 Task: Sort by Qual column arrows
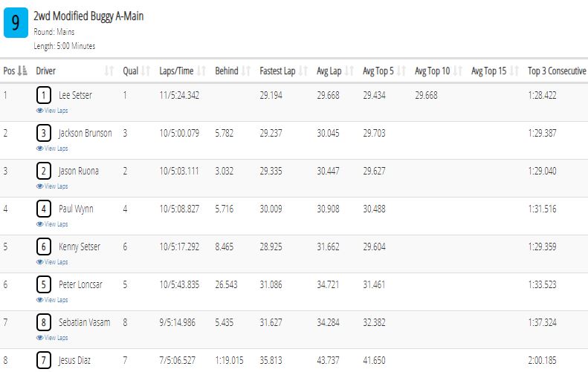146,71
